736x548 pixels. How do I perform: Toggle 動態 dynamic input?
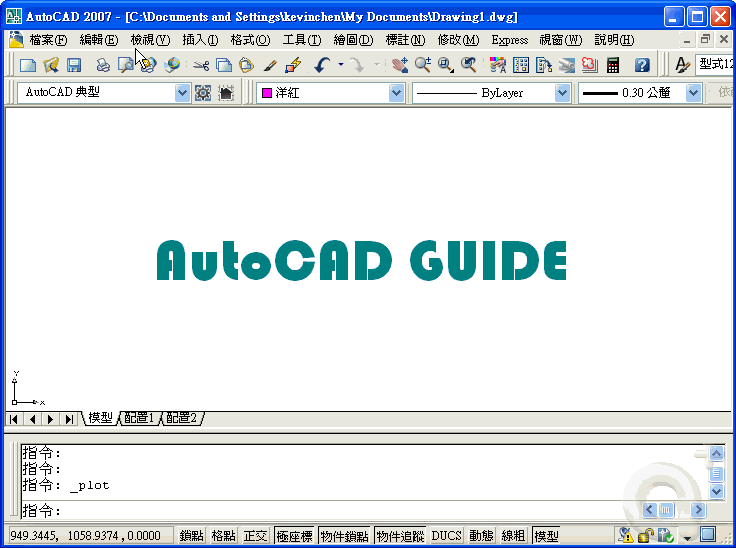click(x=481, y=535)
